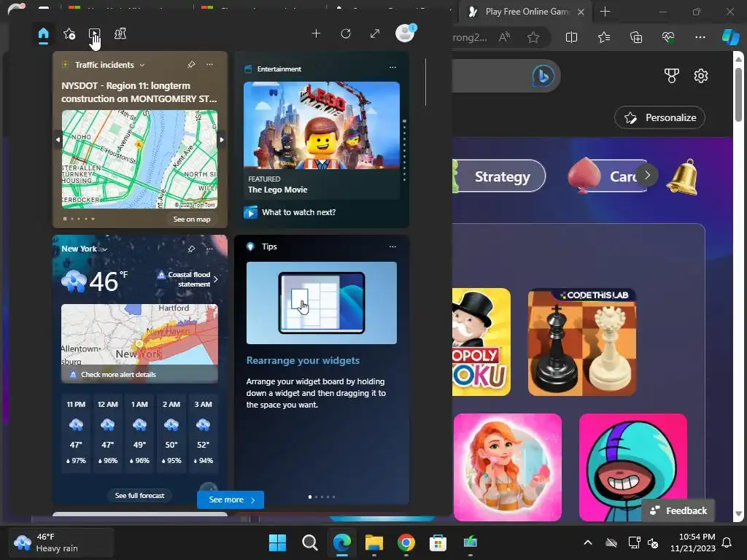Open Entertainment widget more options
This screenshot has width=747, height=560.
coord(392,68)
